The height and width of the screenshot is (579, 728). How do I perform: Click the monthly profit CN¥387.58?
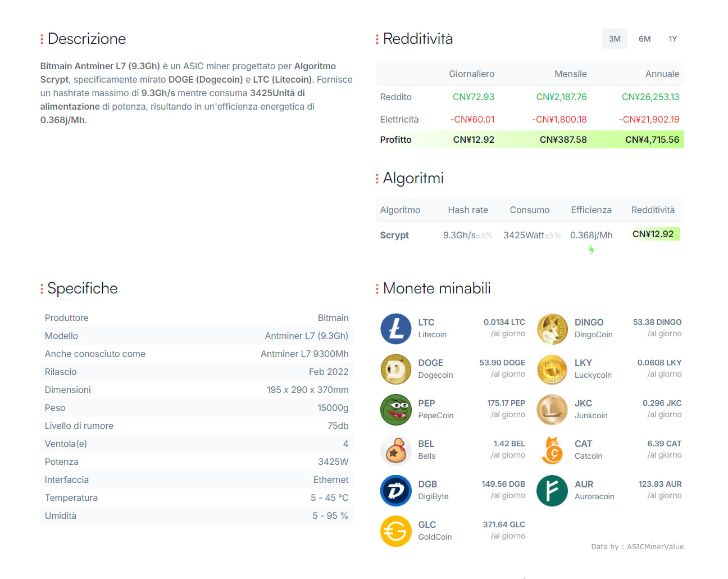point(563,139)
